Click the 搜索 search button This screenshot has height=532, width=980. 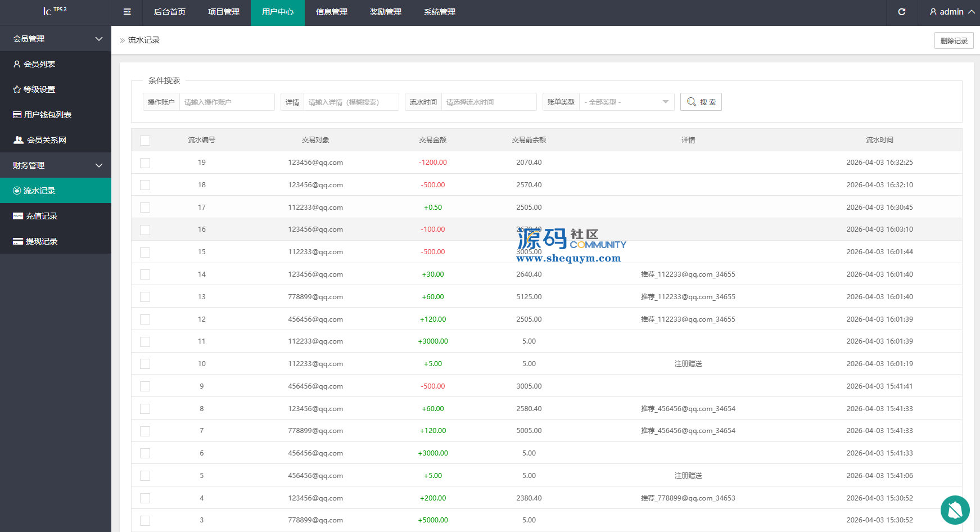(x=701, y=102)
